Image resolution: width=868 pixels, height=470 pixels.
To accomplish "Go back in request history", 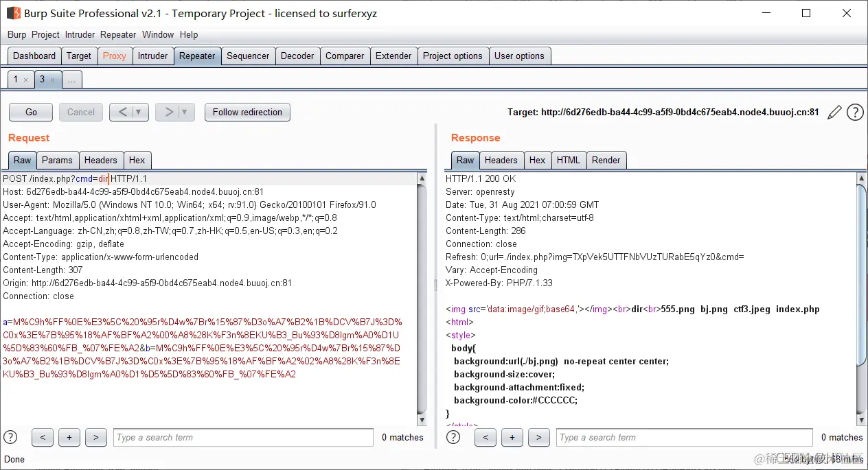I will pyautogui.click(x=122, y=112).
